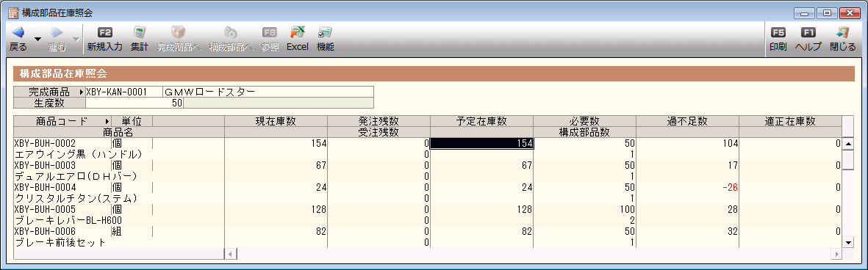Open the F1 ヘルプ help icon
Viewport: 868px width, 270px height.
click(x=808, y=32)
